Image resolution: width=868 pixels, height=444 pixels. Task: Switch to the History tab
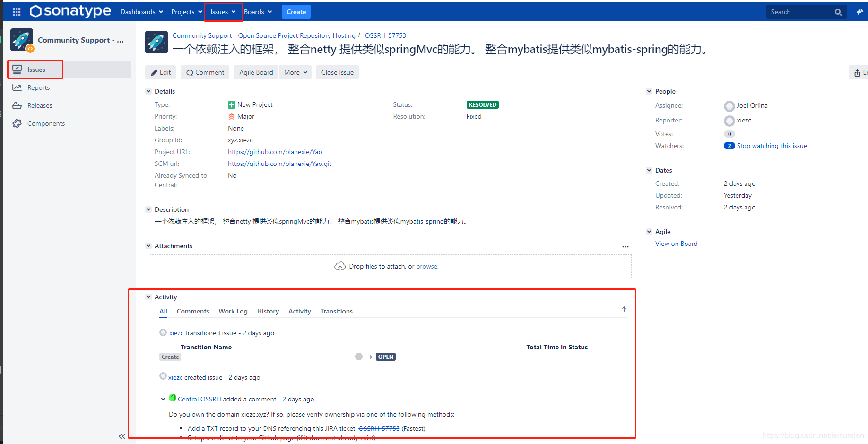click(268, 311)
